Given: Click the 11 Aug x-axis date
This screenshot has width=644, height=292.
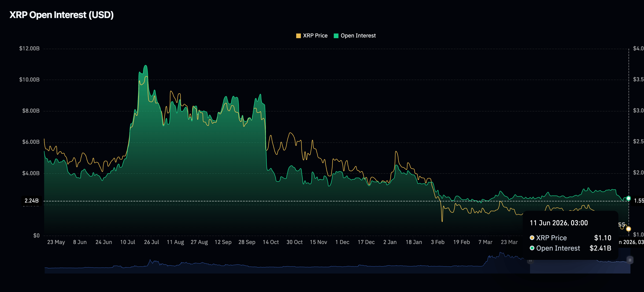Looking at the screenshot, I should [175, 242].
